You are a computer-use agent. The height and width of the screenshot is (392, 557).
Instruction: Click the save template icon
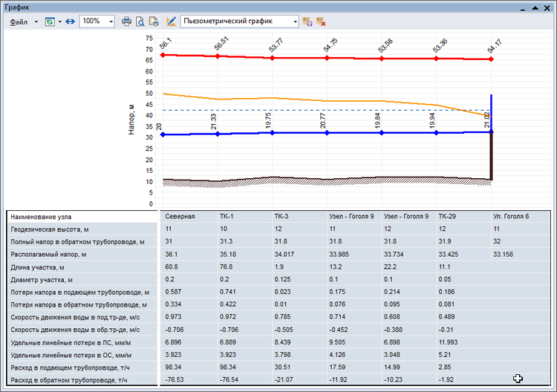[x=307, y=22]
